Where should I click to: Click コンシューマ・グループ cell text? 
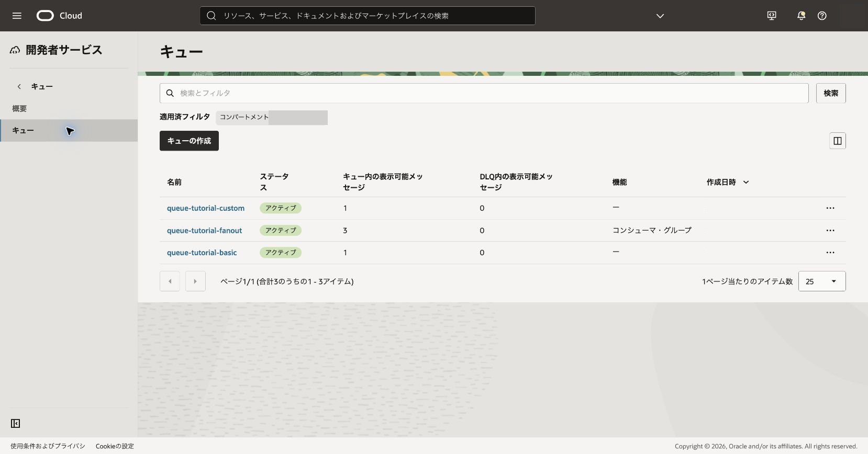[x=652, y=230]
